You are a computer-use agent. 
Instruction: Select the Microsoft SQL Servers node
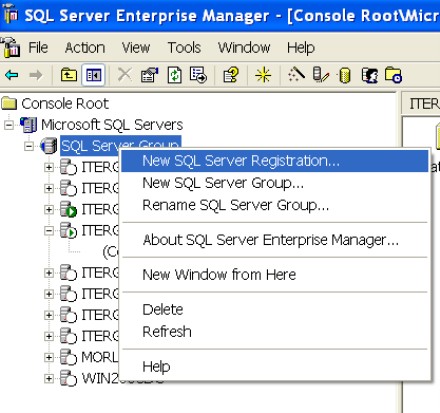(x=112, y=125)
